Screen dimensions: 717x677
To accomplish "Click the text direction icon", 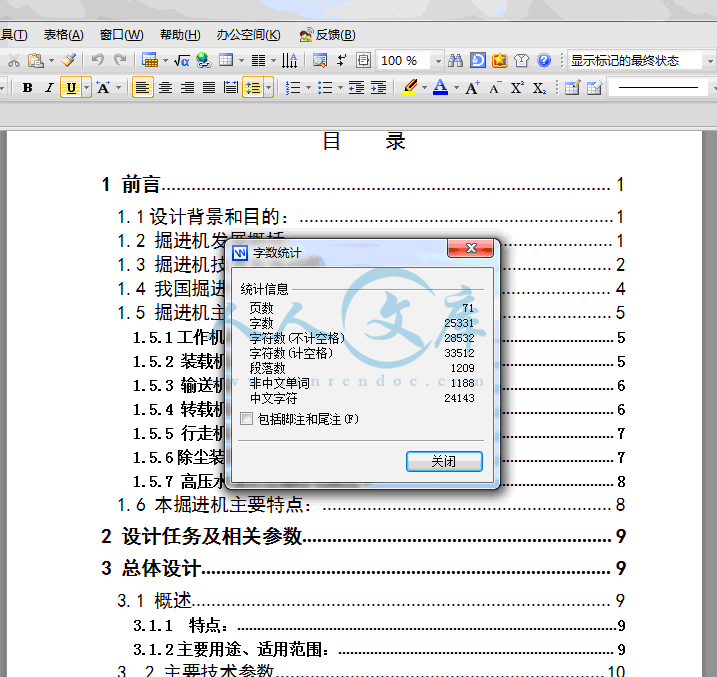I will tap(289, 60).
